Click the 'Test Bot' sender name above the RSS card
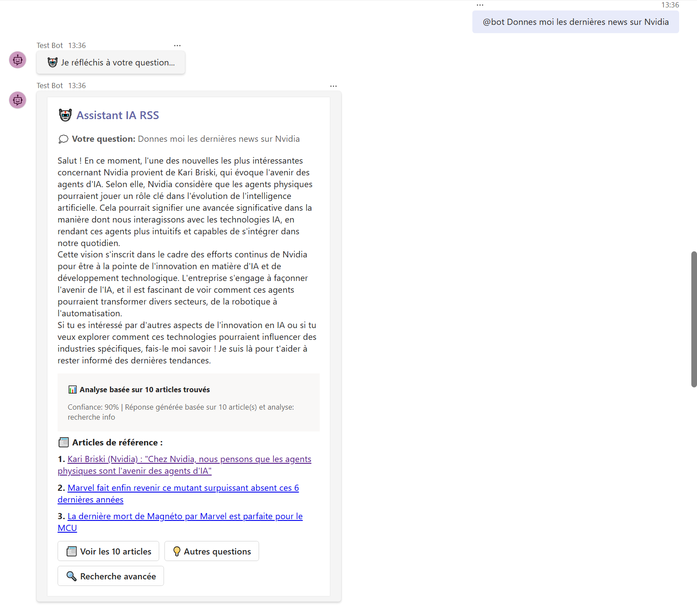This screenshot has height=616, width=697. [50, 86]
